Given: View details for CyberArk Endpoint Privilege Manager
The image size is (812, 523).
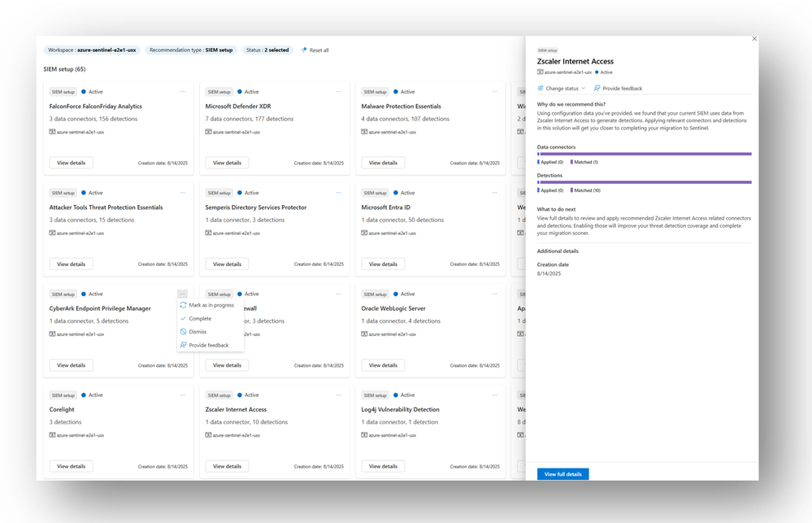Looking at the screenshot, I should coord(71,365).
